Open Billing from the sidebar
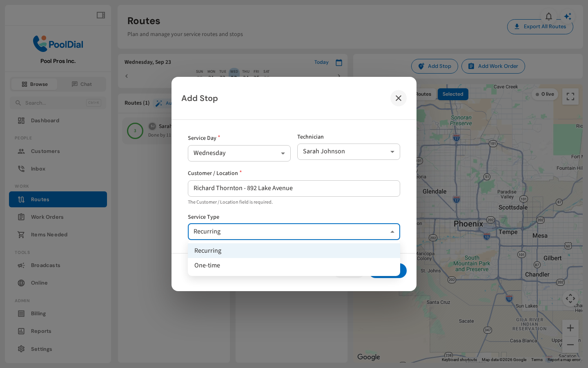 (58, 314)
